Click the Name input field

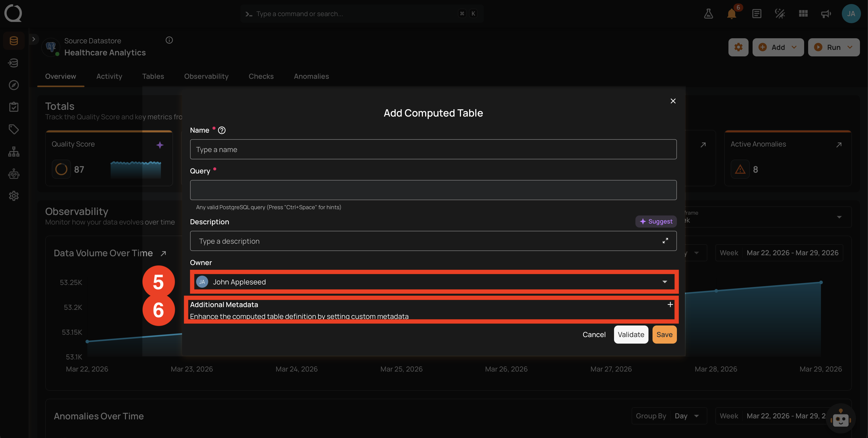coord(433,149)
